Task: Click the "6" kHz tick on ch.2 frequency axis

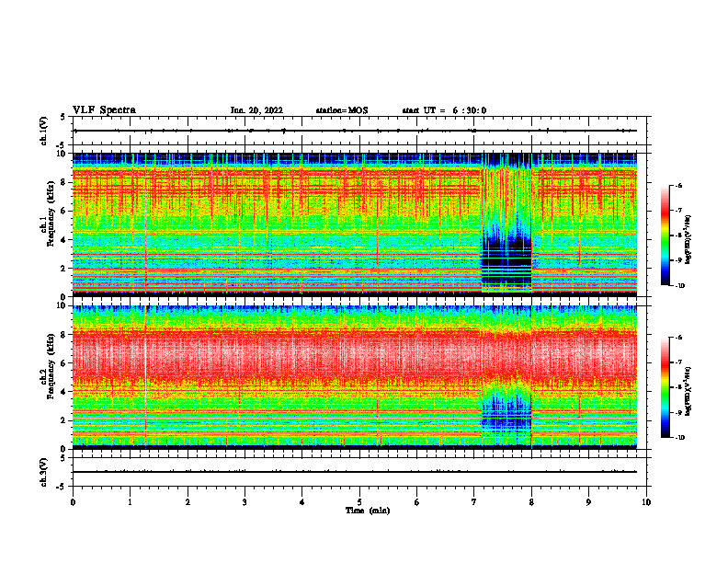Action: pos(64,363)
